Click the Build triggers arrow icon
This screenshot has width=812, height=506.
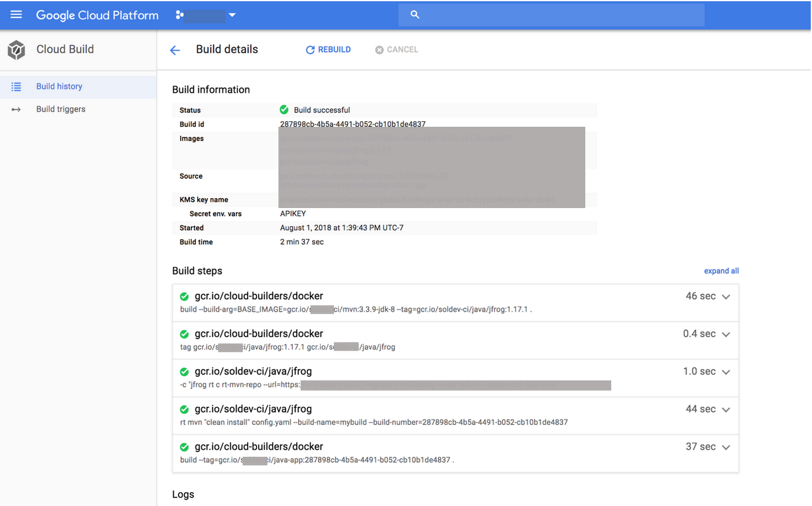pyautogui.click(x=16, y=109)
